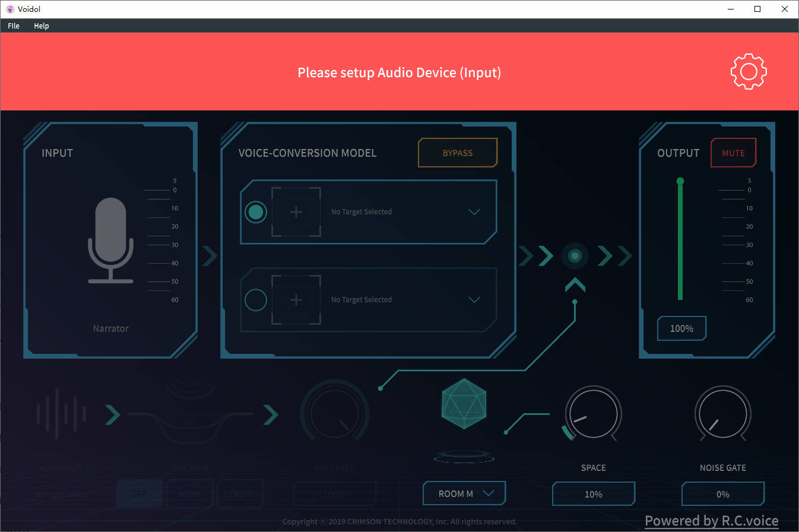
Task: Click the NOISE GATE 0% value field
Action: 723,494
